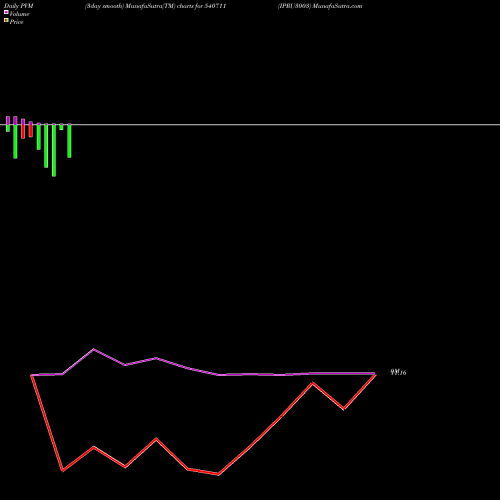Image resolution: width=500 pixels, height=500 pixels.
Task: Click the 'Daily PVM' chart title
Action: pos(19,6)
